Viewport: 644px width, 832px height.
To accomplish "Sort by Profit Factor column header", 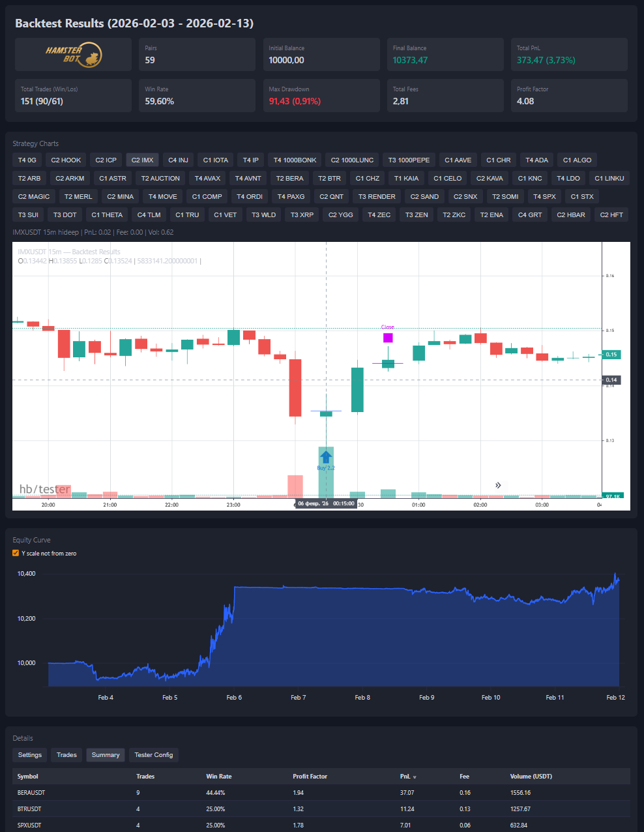I will (310, 777).
